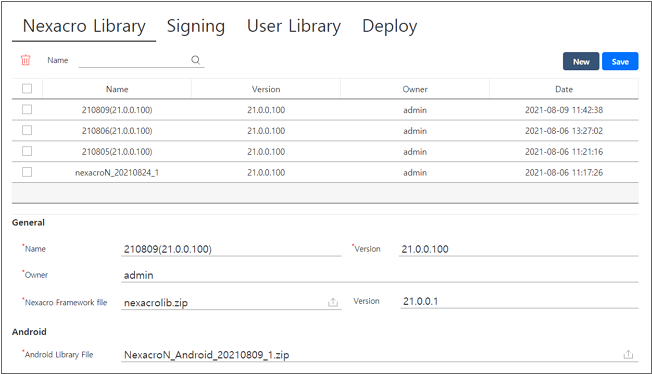
Task: Focus the Name search input field
Action: click(134, 60)
